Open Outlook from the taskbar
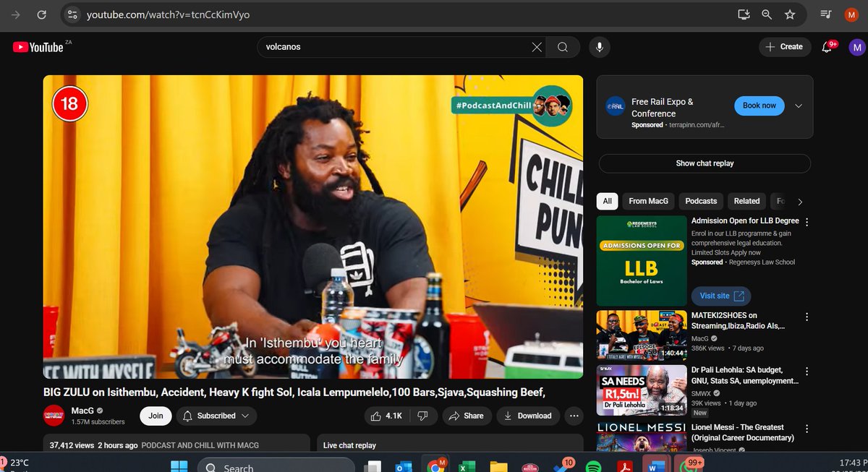The height and width of the screenshot is (472, 868). [x=404, y=467]
